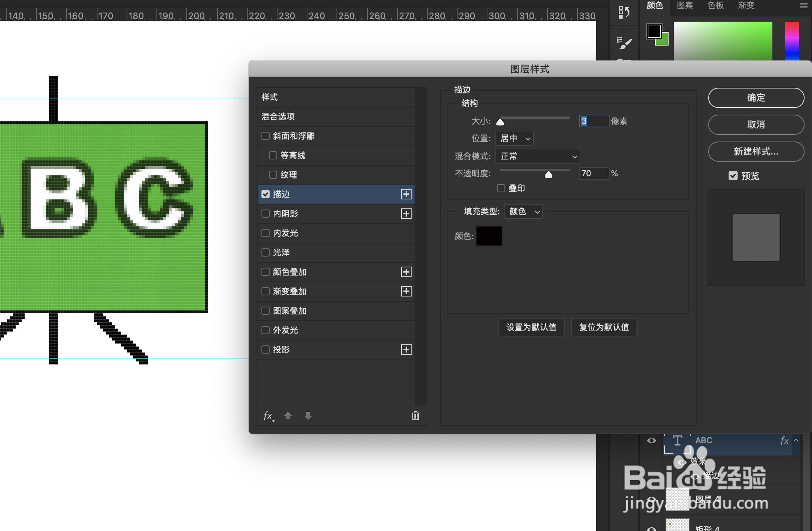This screenshot has width=812, height=531.
Task: Switch to the Swatches (色板) tab
Action: click(x=715, y=6)
